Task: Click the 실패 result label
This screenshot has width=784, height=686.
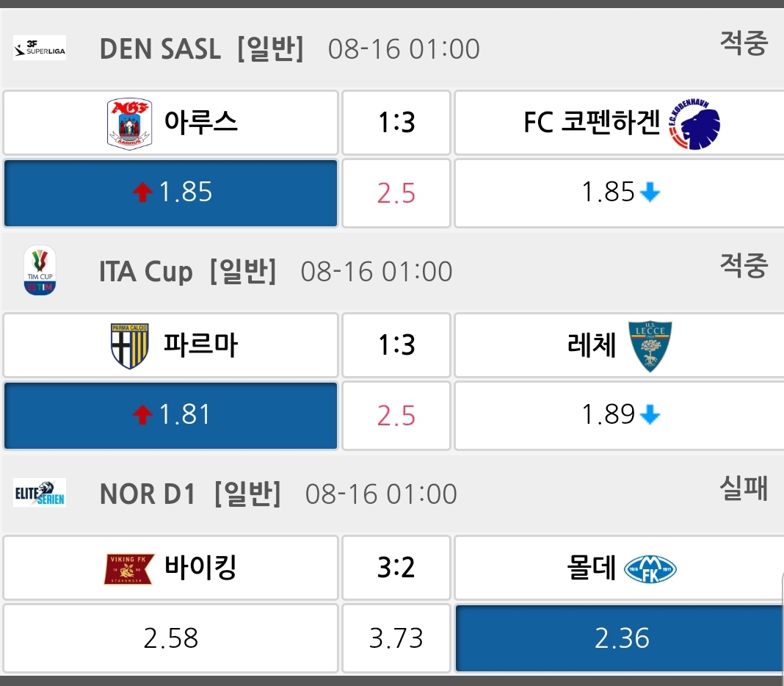Action: click(x=743, y=488)
